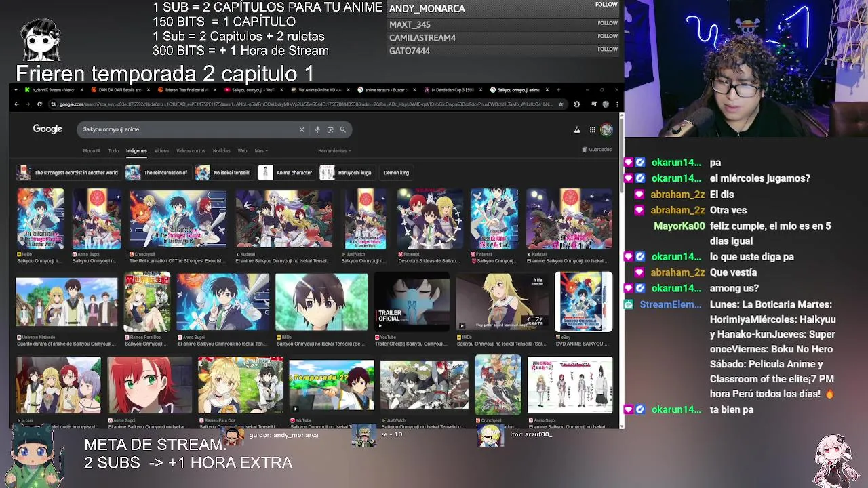
Task: Select the Noticias results tab
Action: [221, 151]
